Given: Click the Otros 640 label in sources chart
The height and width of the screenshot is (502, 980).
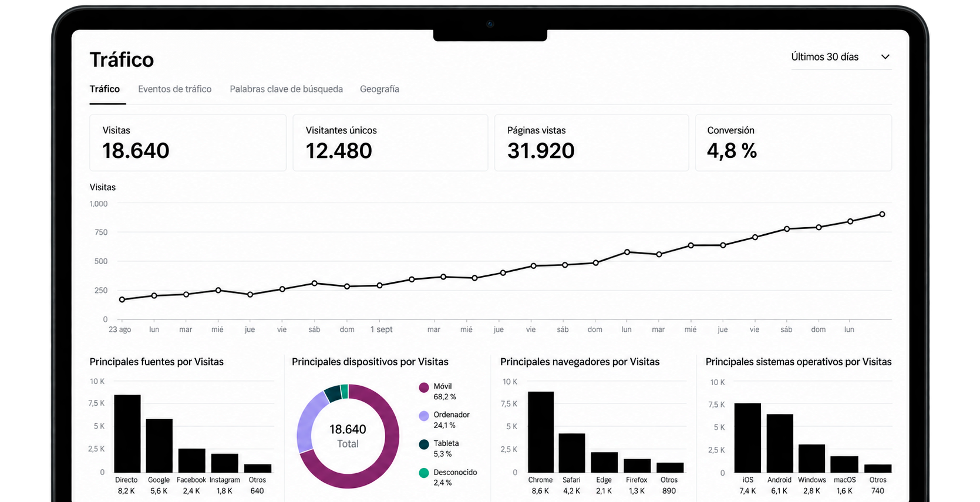Looking at the screenshot, I should 257,486.
